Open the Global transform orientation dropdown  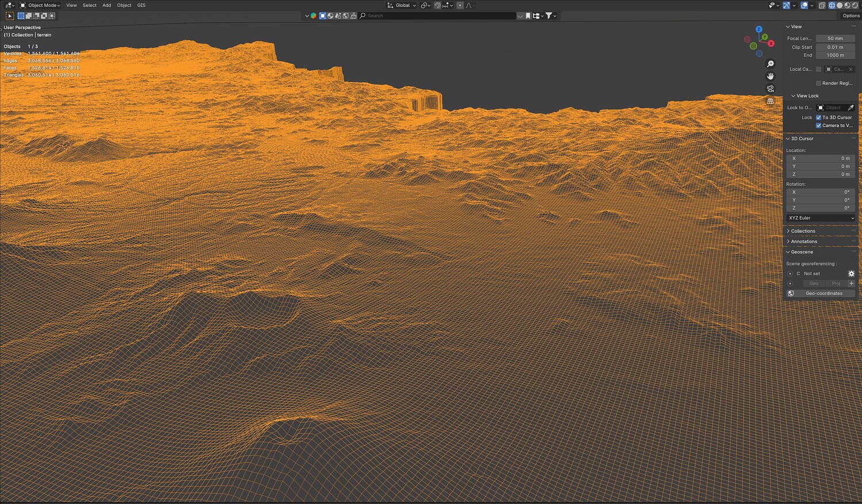[402, 5]
